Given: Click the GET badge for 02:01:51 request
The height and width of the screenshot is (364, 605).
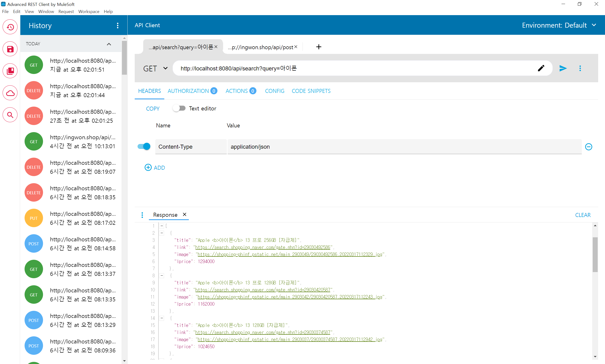Looking at the screenshot, I should [34, 65].
